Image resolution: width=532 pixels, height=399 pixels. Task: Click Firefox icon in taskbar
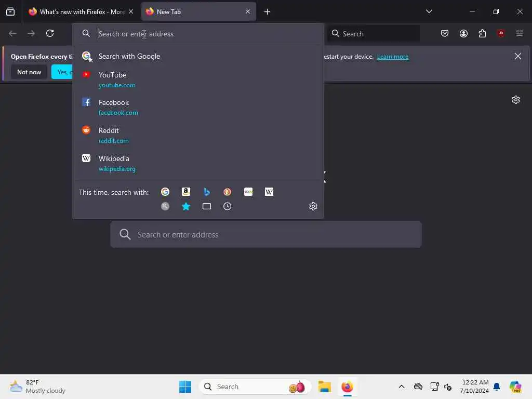point(348,387)
